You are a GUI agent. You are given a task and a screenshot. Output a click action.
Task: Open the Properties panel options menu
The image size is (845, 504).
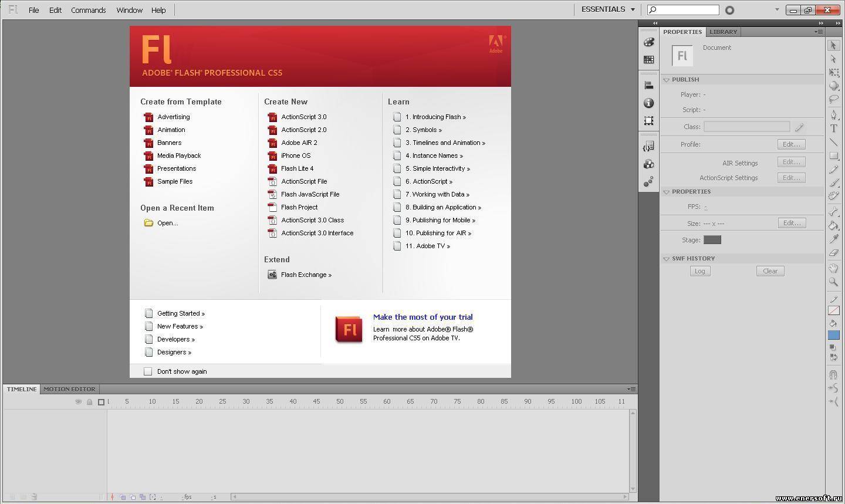coord(819,32)
